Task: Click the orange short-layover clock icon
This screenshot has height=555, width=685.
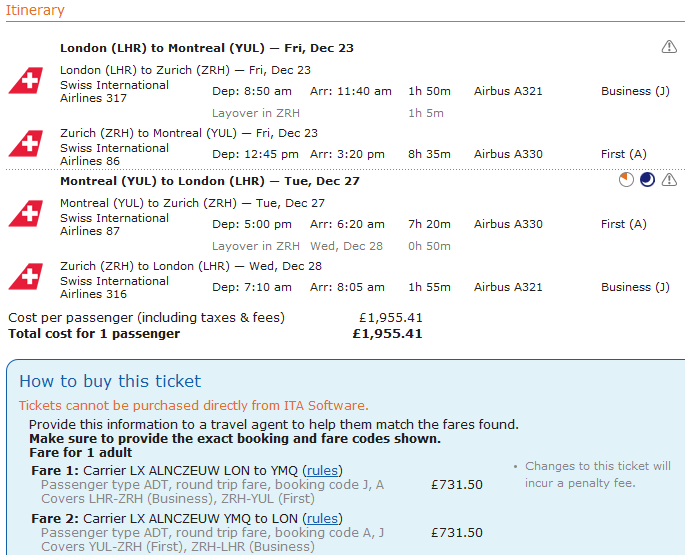Action: 626,180
